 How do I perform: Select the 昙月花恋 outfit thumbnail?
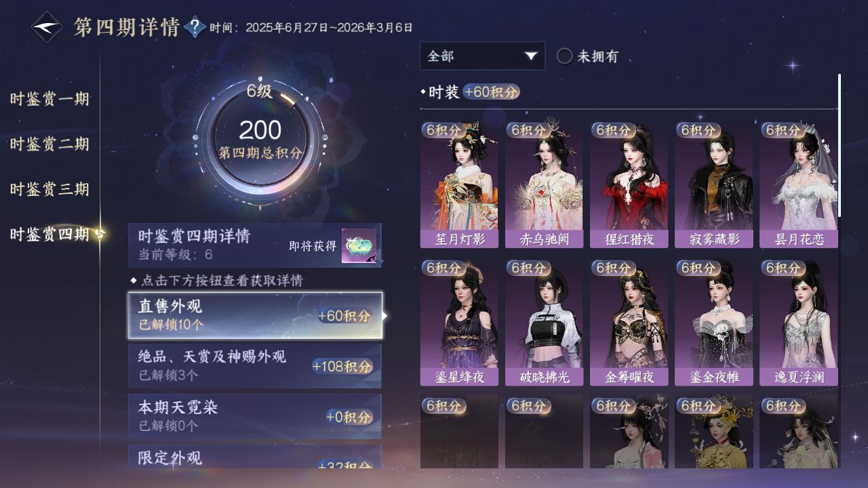coord(798,185)
